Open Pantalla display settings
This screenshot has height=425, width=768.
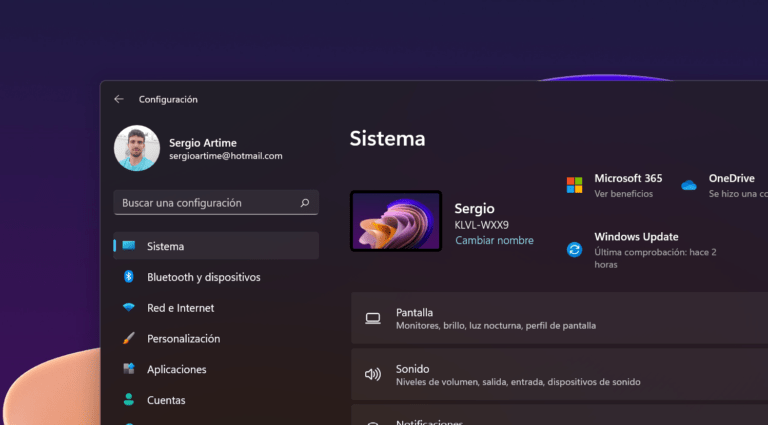pos(559,318)
